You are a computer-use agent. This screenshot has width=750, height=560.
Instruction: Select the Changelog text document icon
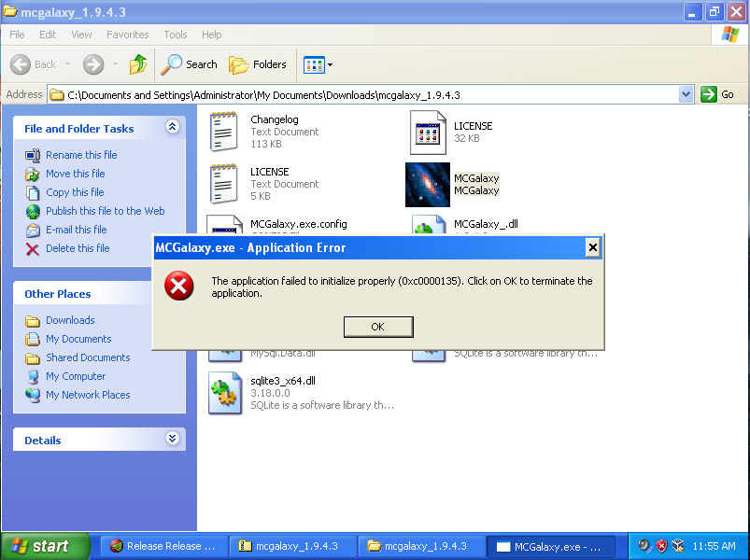coord(223,132)
